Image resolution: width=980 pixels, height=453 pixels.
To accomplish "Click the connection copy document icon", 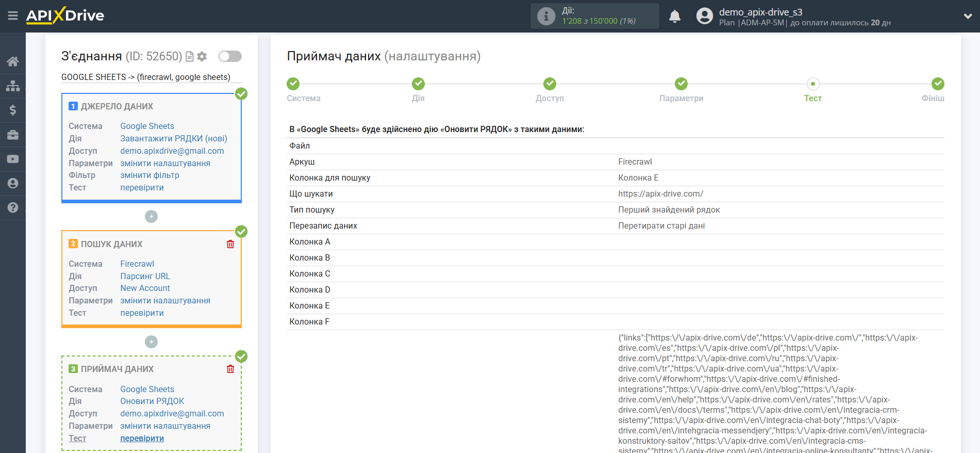I will (190, 57).
